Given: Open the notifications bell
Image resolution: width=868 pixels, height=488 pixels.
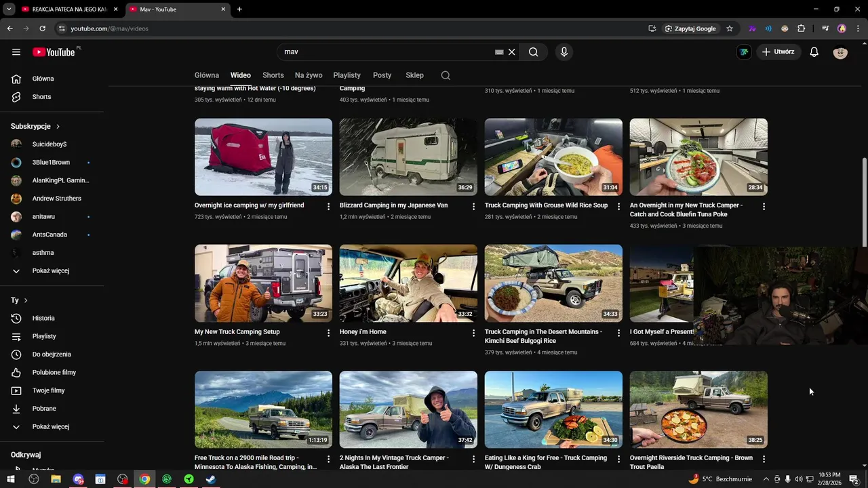Looking at the screenshot, I should (814, 52).
